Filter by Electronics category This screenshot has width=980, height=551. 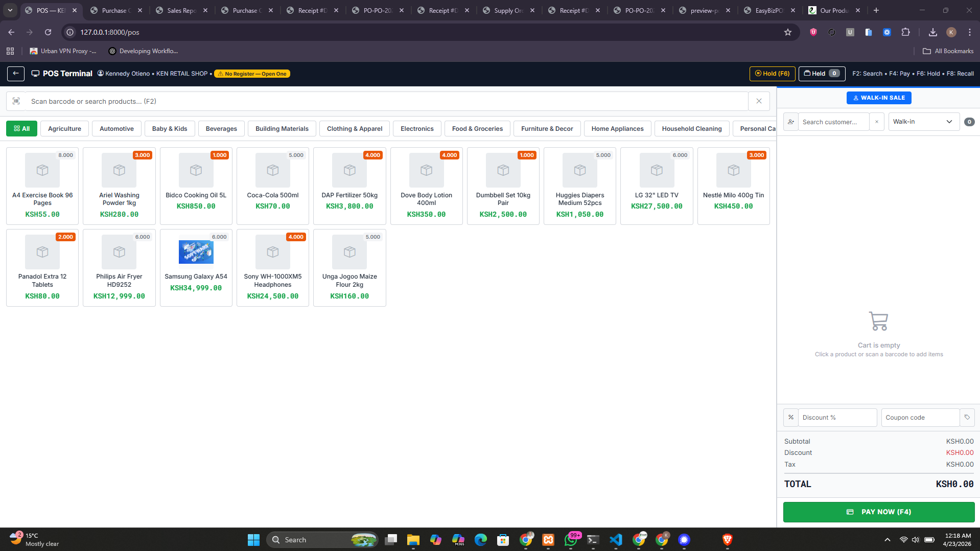pos(417,129)
